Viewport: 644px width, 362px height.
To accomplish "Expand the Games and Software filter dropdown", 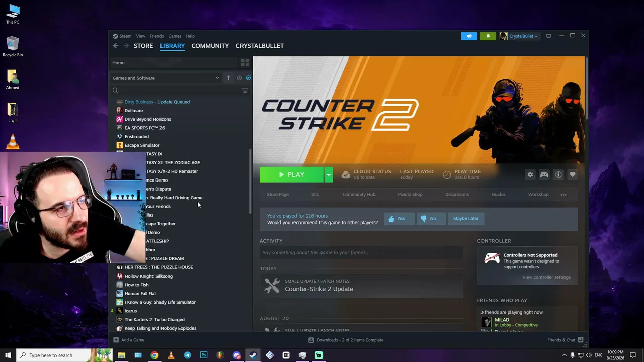I will pyautogui.click(x=166, y=78).
